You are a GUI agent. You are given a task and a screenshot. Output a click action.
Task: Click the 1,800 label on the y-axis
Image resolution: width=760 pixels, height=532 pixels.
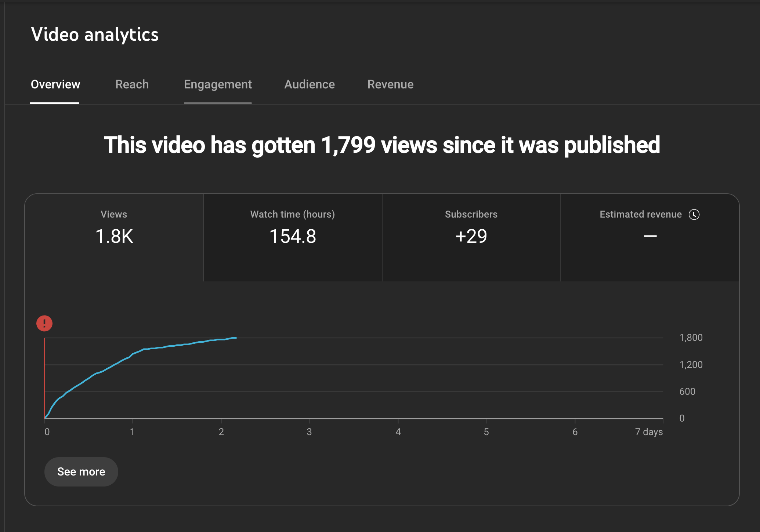point(691,338)
